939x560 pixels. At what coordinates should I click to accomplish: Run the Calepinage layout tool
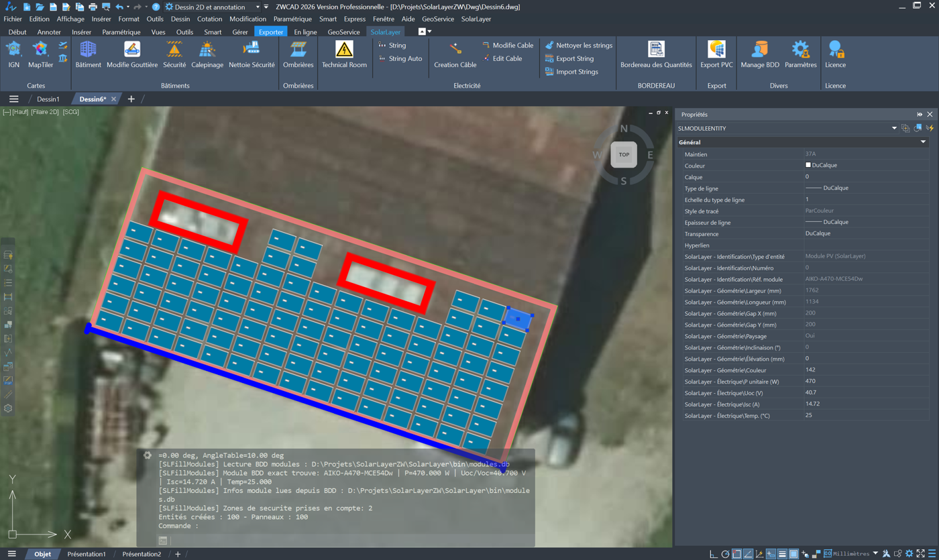(207, 54)
